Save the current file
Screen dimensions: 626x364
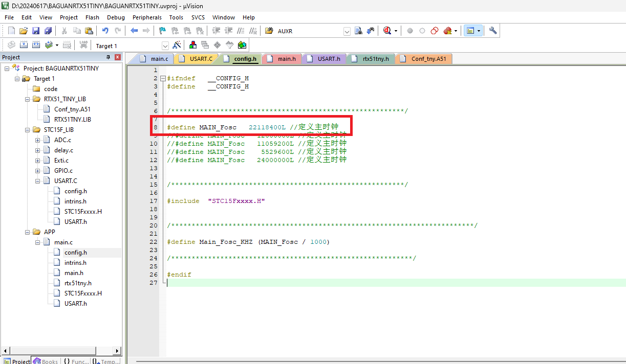click(35, 31)
